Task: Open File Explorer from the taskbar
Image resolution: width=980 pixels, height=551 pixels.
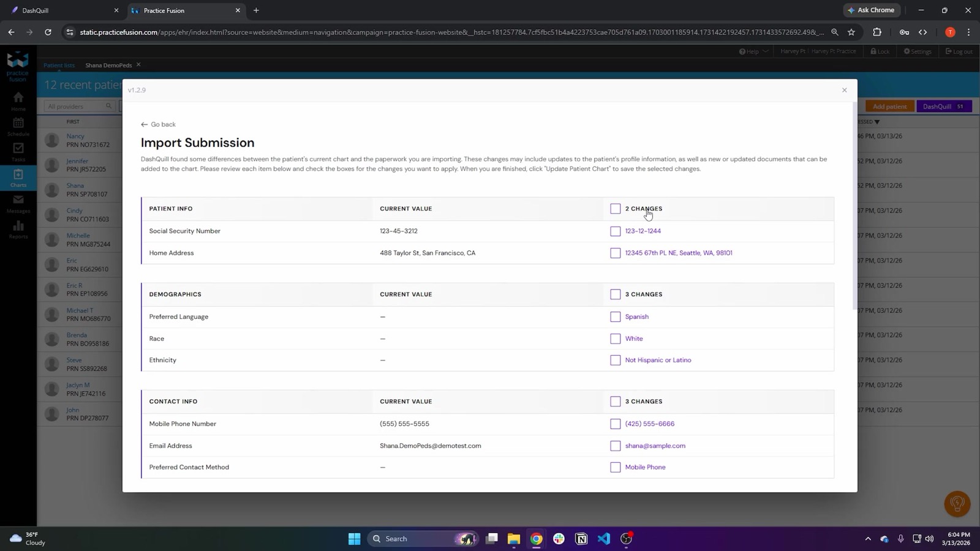Action: pyautogui.click(x=513, y=539)
